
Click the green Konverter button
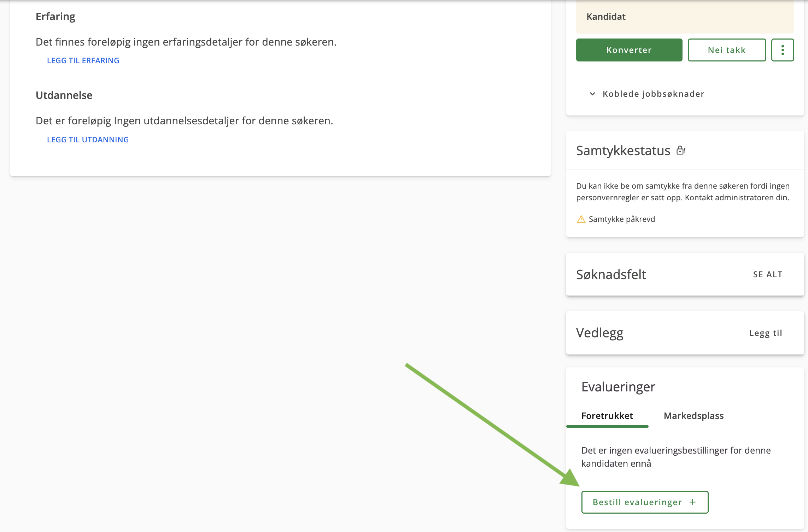[629, 50]
